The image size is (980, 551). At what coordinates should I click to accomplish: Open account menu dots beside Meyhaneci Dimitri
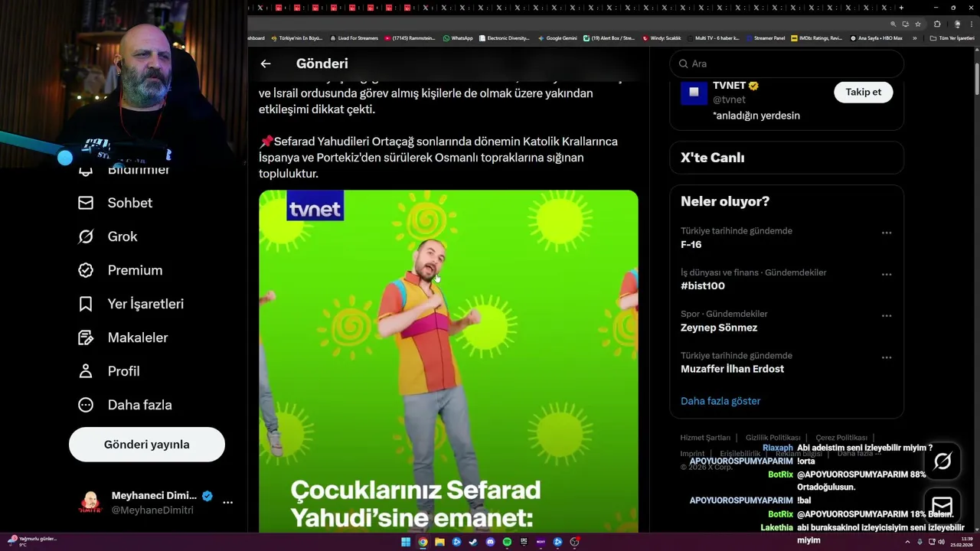(x=227, y=502)
